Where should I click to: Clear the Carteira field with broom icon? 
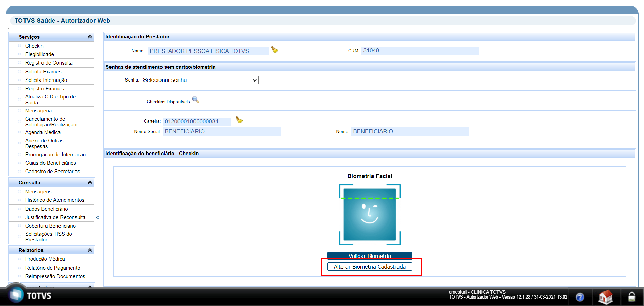(239, 120)
